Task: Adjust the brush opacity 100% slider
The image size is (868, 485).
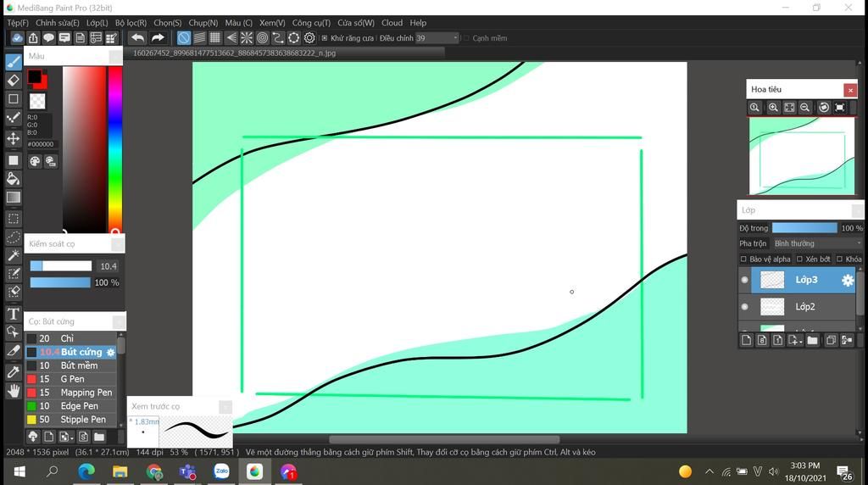Action: click(60, 283)
